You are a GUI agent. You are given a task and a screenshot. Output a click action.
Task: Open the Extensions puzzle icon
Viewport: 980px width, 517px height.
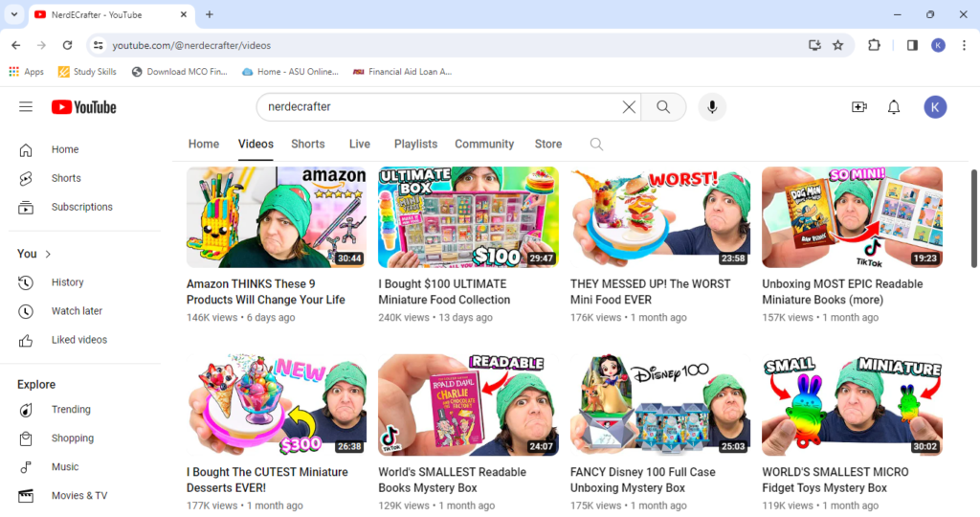tap(874, 45)
